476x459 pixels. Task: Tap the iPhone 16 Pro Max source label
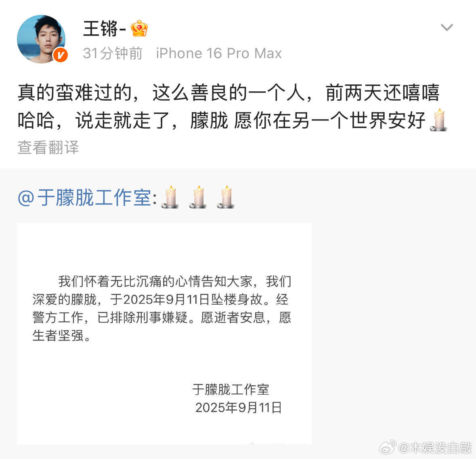pyautogui.click(x=219, y=53)
